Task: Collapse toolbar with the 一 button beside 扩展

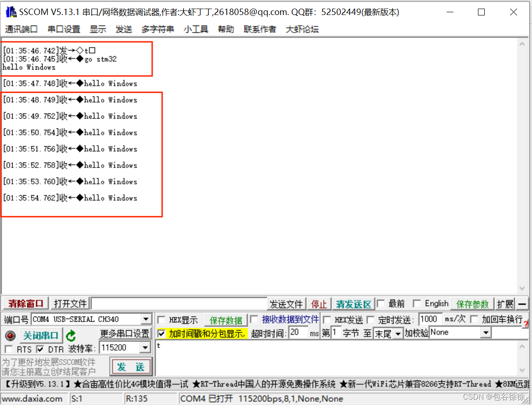Action: click(522, 304)
